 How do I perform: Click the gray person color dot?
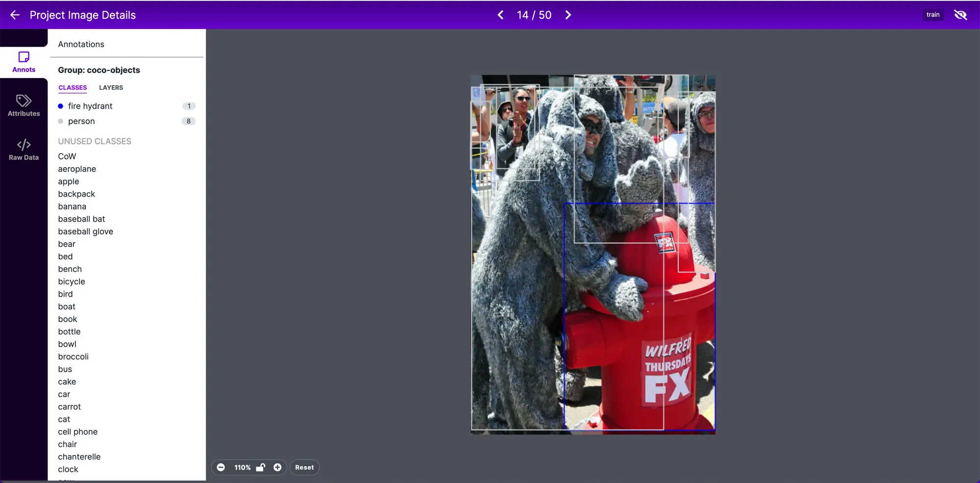61,121
